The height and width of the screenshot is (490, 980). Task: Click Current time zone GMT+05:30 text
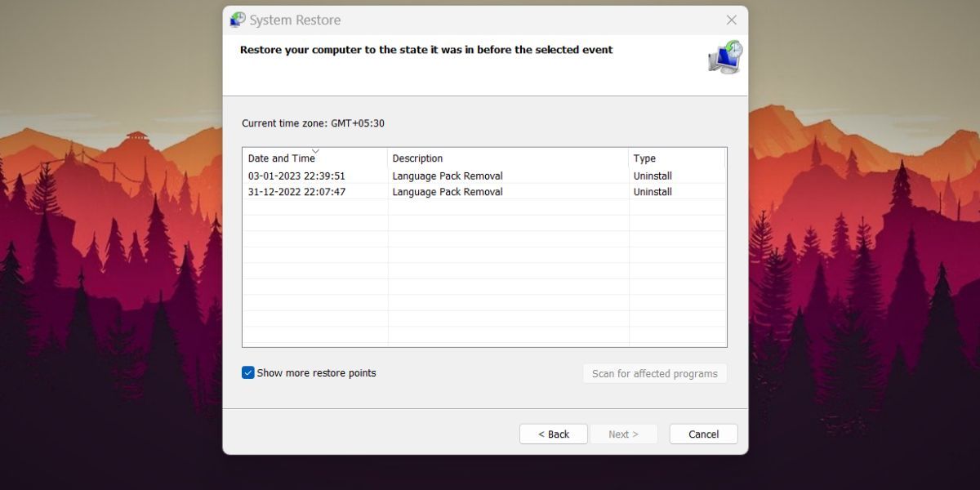313,123
